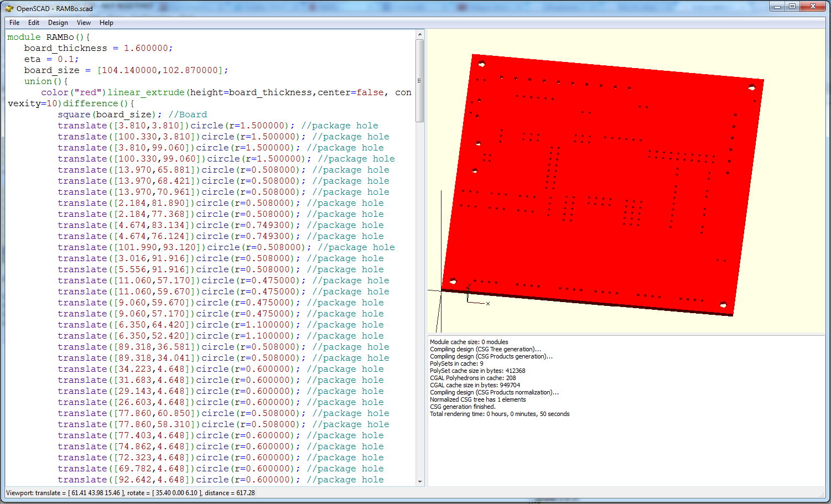The height and width of the screenshot is (504, 831).
Task: Click the 'Total rendering time' console line
Action: 500,414
